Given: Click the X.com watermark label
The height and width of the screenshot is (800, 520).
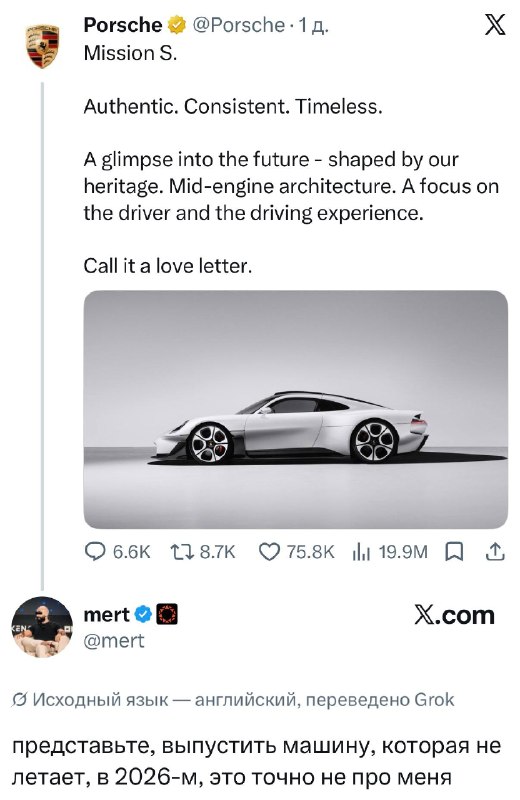Looking at the screenshot, I should click(x=454, y=615).
